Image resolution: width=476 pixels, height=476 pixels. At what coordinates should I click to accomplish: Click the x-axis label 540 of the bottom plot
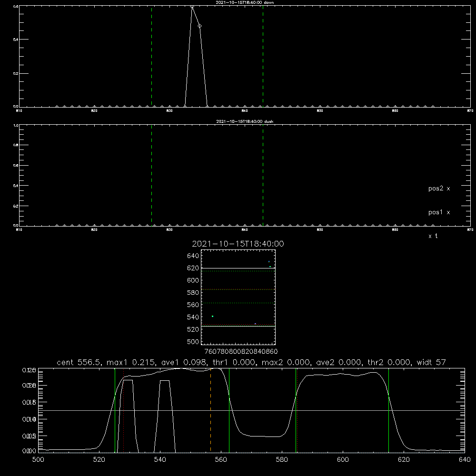pos(160,460)
